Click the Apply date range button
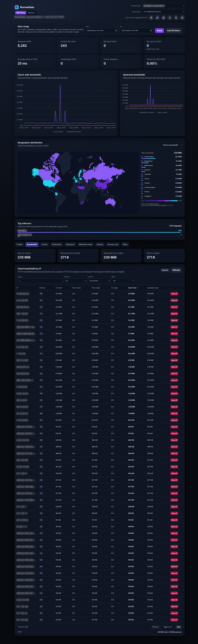198x644 pixels. coord(160,31)
